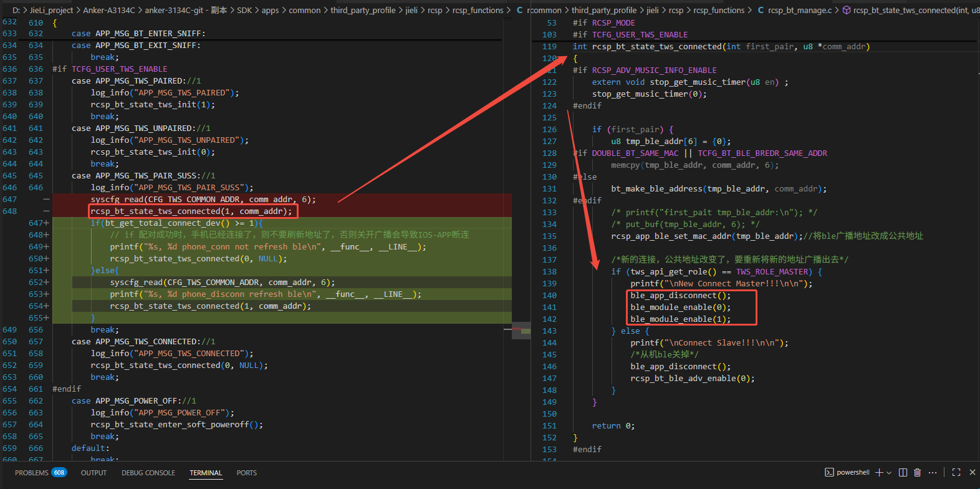The image size is (980, 489).
Task: Click the D: drive breadcrumb
Action: (16, 11)
